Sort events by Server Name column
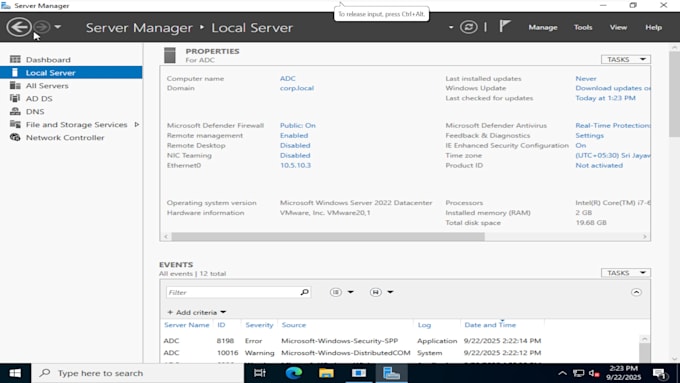680x383 pixels. pos(186,325)
